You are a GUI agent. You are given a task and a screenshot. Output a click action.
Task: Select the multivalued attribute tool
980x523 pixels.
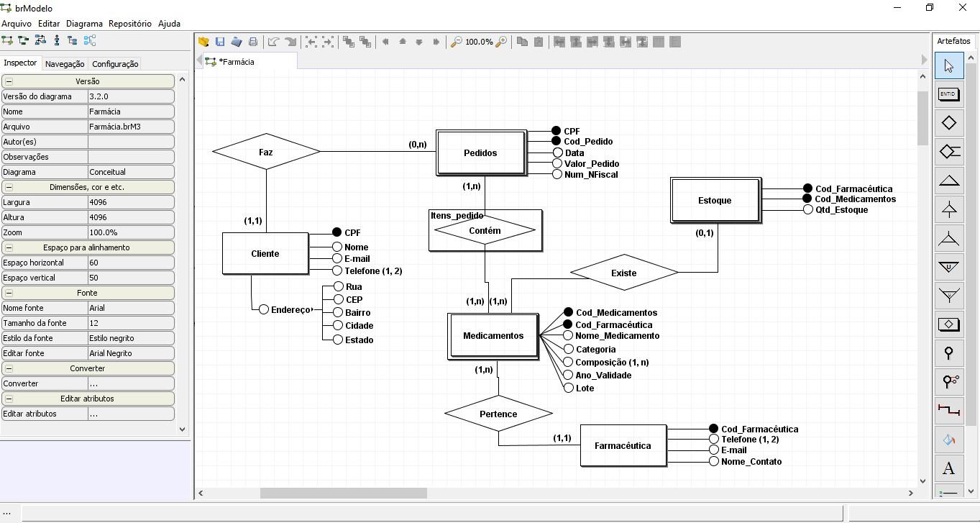(x=948, y=382)
